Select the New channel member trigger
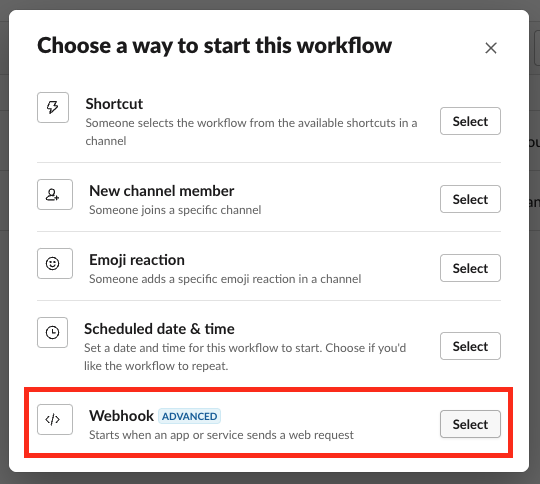Viewport: 540px width, 484px height. pos(470,199)
